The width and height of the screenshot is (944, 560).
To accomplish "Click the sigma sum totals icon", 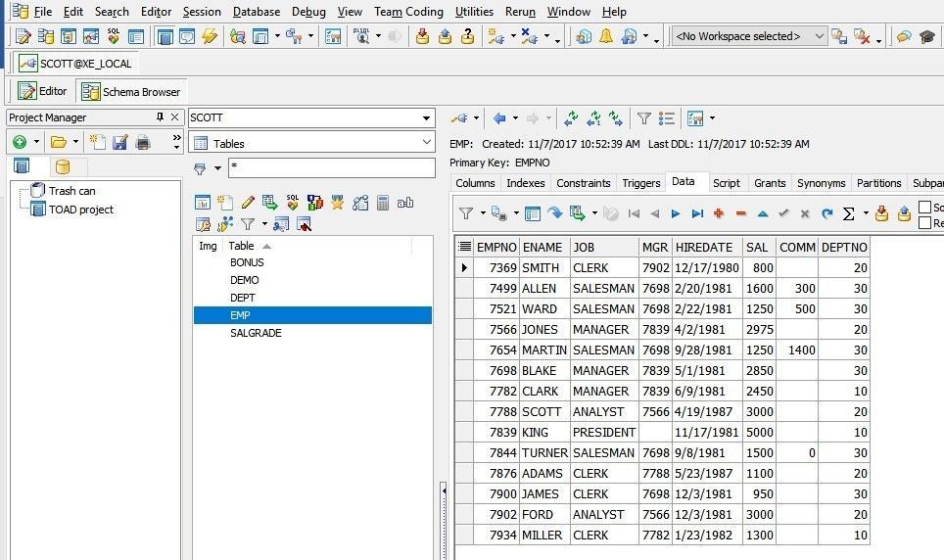I will 849,213.
